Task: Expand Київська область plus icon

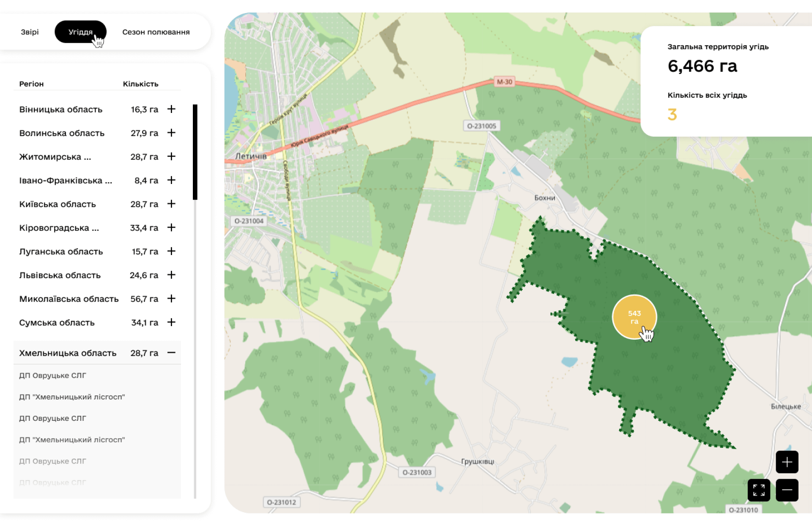Action: click(171, 204)
